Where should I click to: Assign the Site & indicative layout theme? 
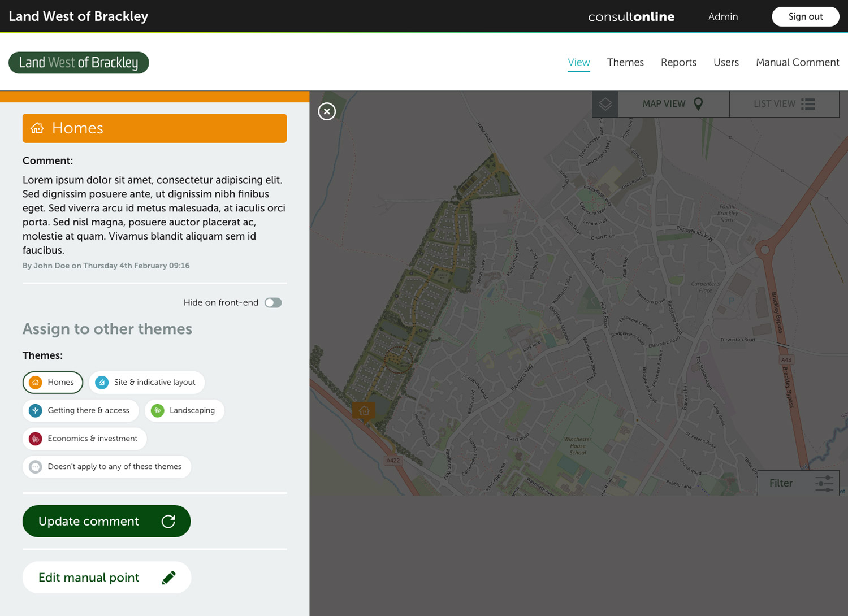(x=147, y=383)
